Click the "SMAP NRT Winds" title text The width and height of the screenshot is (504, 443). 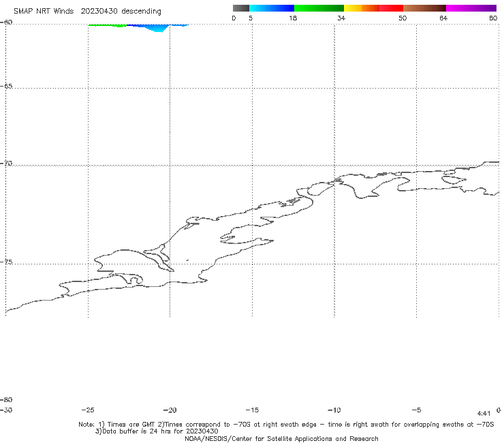tap(44, 12)
